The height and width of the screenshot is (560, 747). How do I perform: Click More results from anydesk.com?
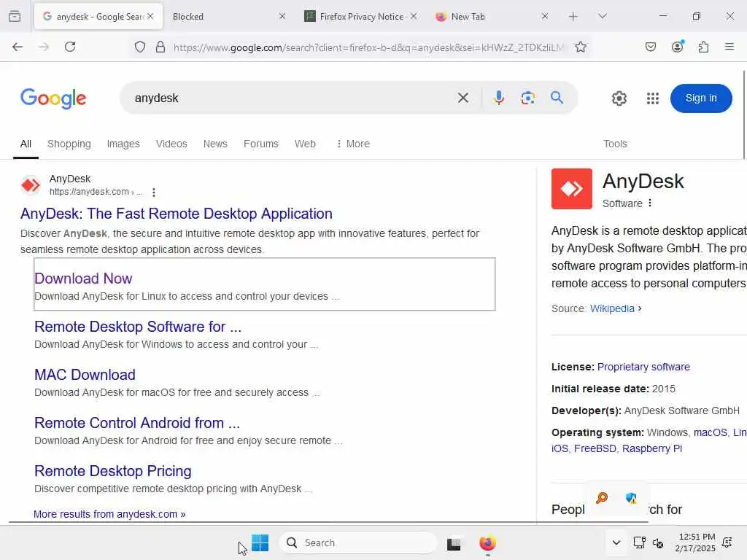(109, 514)
